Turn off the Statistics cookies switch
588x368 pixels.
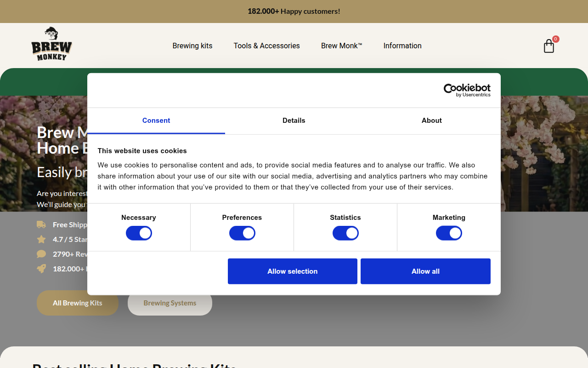click(x=345, y=233)
